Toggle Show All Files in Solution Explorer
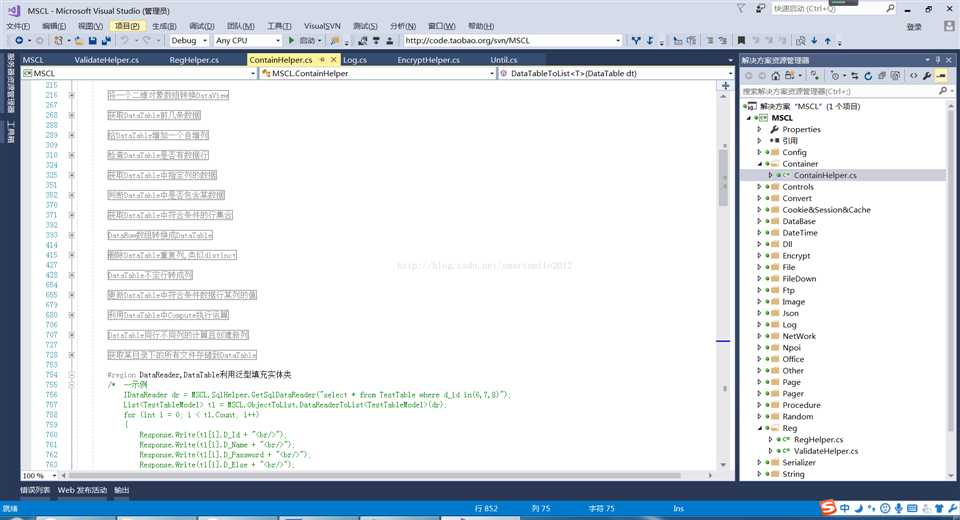 coord(896,76)
